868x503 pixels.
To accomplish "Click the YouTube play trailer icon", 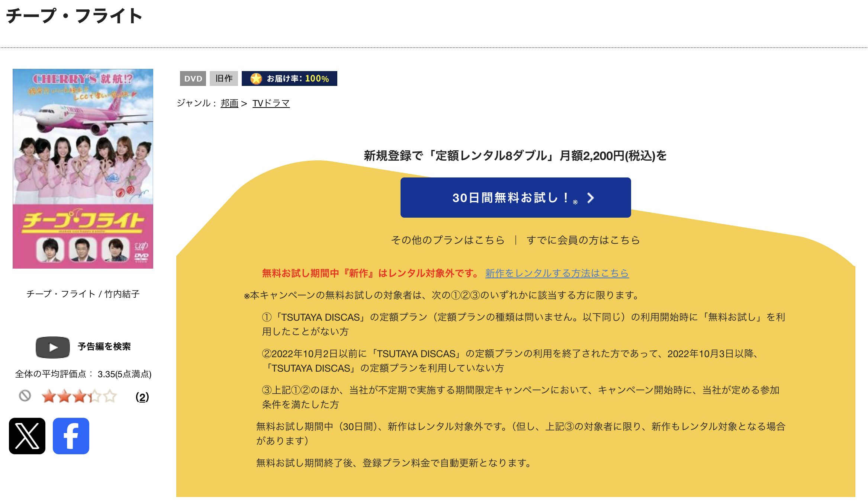I will pyautogui.click(x=53, y=347).
